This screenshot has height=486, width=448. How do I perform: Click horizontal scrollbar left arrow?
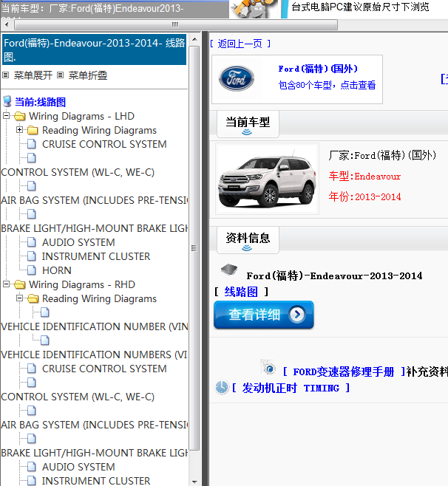point(7,24)
